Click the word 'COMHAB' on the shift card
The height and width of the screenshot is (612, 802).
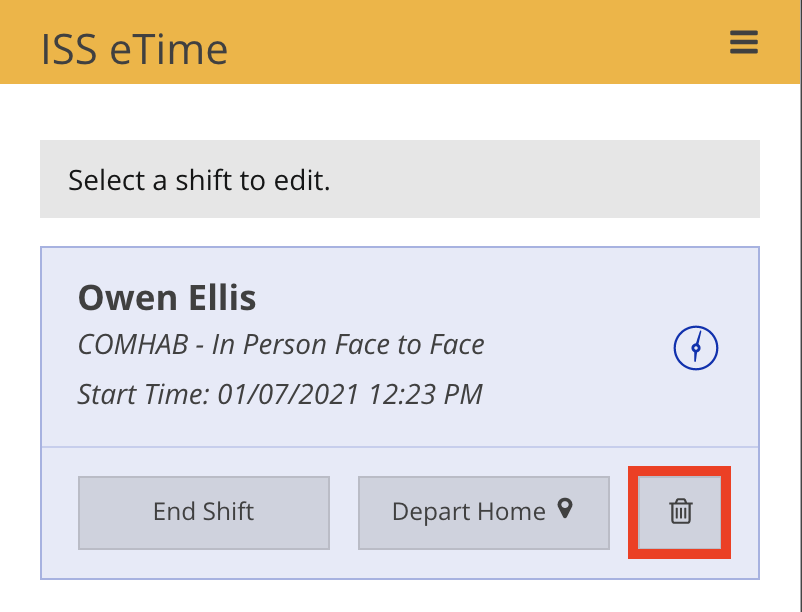(x=132, y=345)
